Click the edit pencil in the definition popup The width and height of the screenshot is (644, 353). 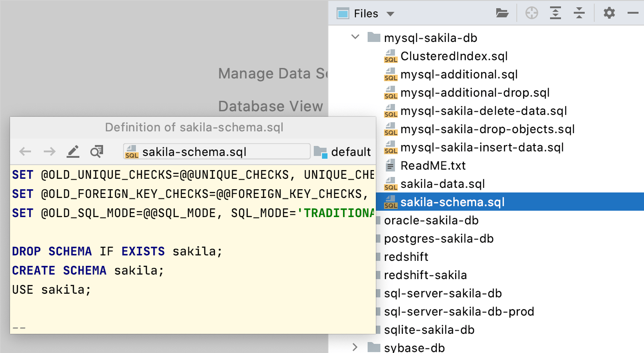[73, 151]
